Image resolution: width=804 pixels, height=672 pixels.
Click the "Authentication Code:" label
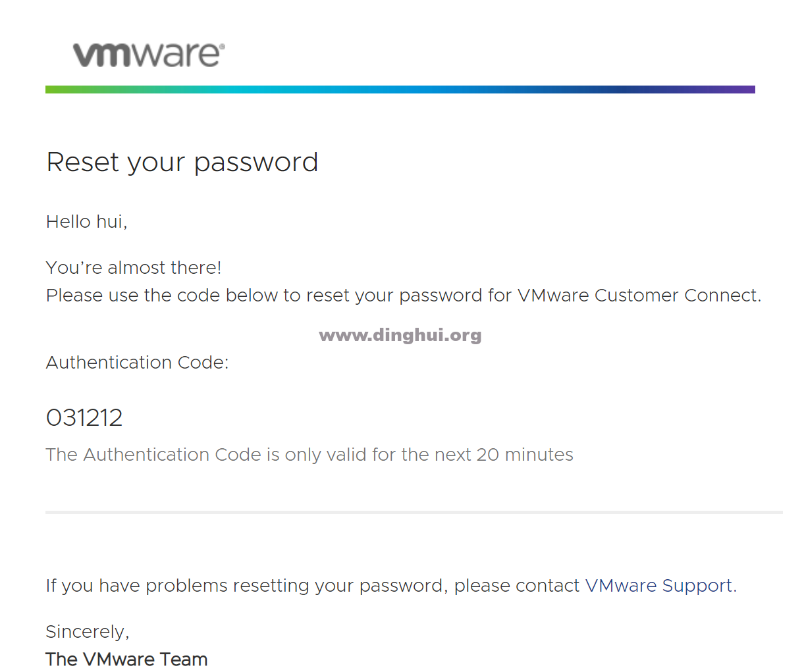tap(137, 363)
